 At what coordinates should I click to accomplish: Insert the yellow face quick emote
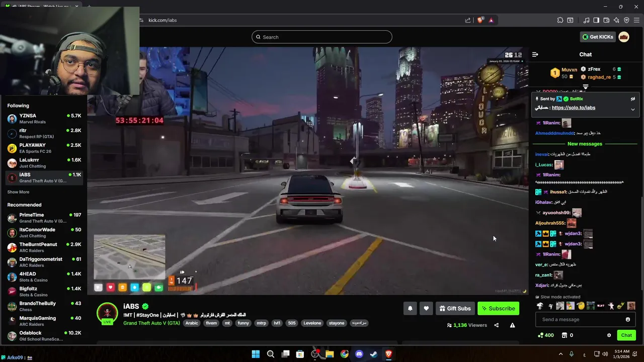pos(581,306)
